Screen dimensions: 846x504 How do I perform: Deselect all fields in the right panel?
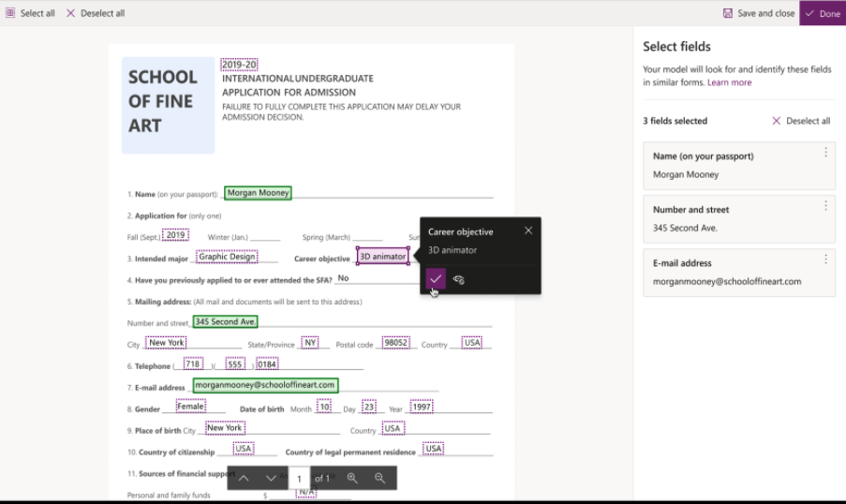(x=801, y=121)
